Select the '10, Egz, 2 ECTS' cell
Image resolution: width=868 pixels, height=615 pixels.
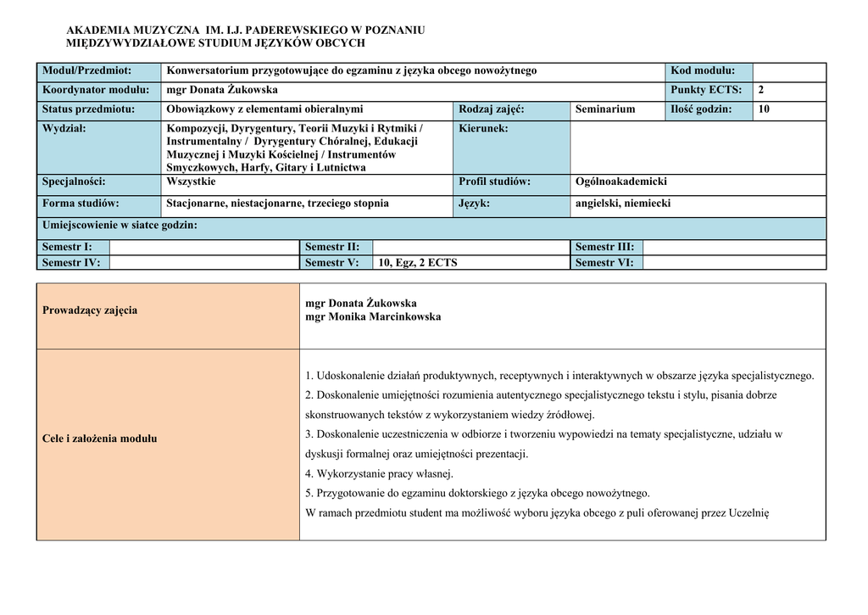(x=470, y=263)
